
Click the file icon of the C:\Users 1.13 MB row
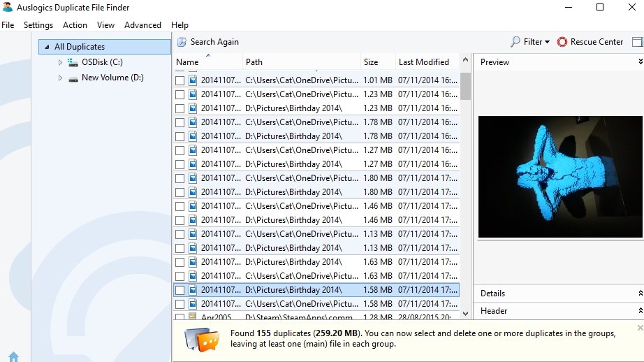[x=193, y=234]
